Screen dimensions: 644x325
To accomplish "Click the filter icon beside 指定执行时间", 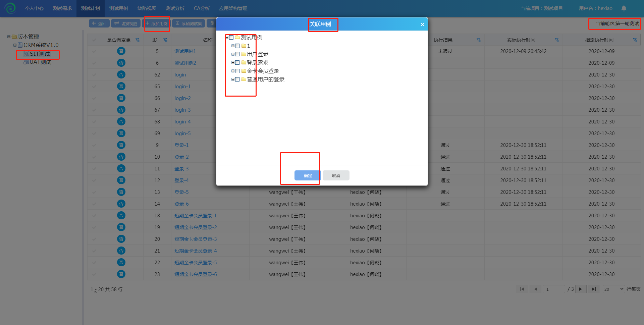I will 635,40.
